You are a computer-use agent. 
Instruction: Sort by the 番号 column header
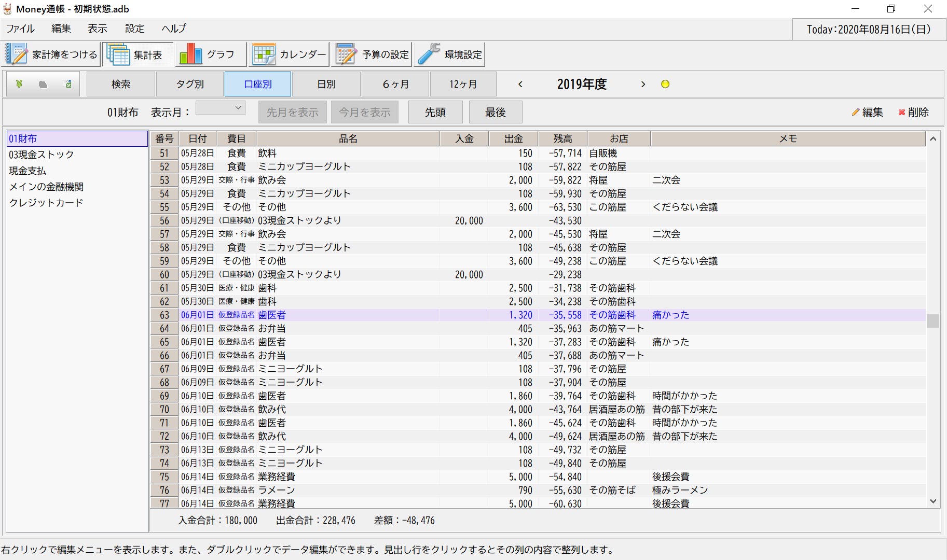point(164,138)
